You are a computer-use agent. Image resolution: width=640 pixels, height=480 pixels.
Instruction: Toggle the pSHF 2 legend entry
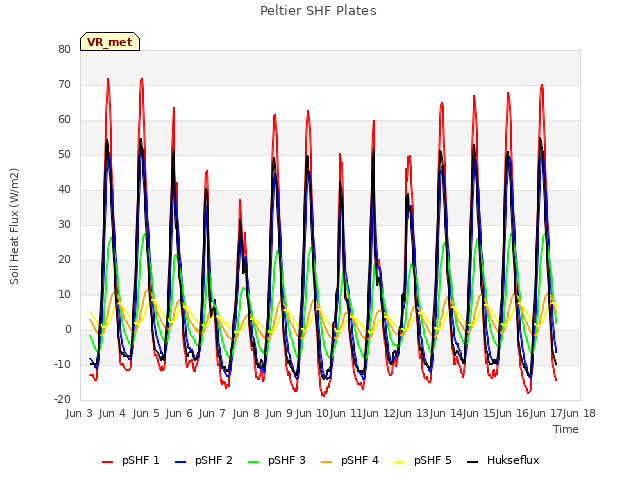[204, 460]
